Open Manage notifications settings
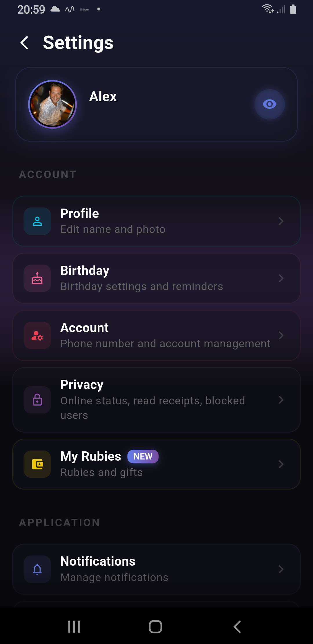This screenshot has width=313, height=644. coord(156,569)
